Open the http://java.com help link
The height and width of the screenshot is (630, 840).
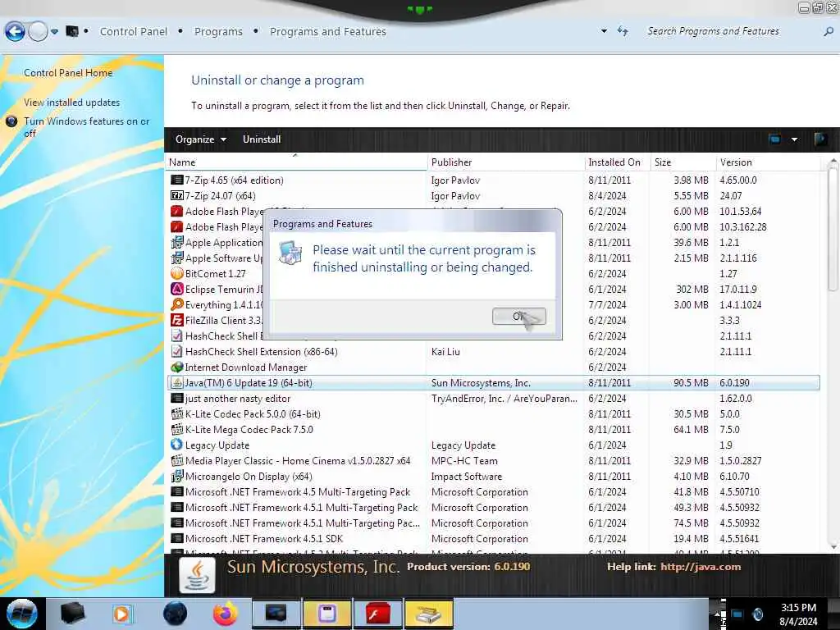[x=701, y=566]
